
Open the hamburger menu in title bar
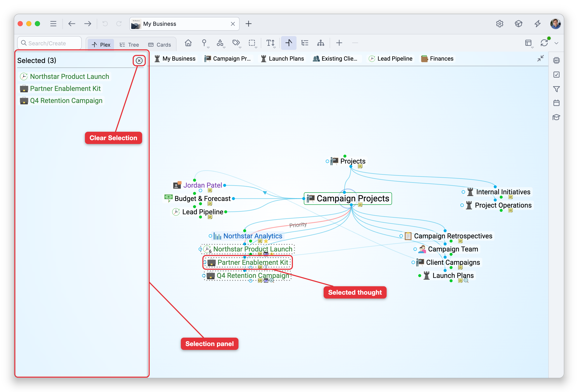pos(53,24)
